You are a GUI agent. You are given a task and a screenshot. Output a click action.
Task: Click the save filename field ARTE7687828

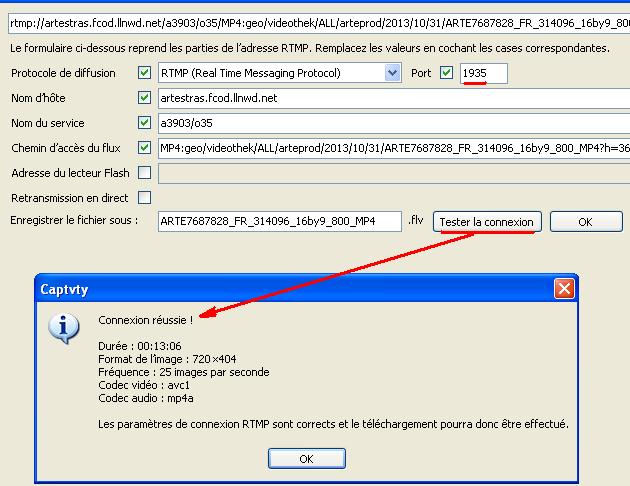(278, 221)
